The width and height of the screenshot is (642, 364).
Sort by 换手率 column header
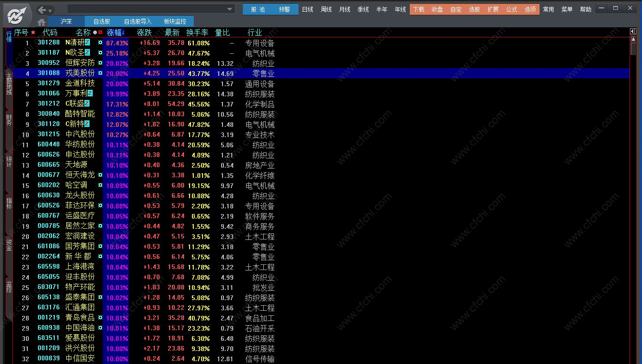tap(197, 32)
